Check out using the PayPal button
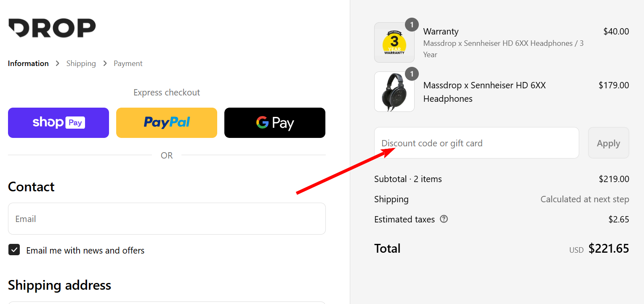This screenshot has width=644, height=304. (167, 123)
